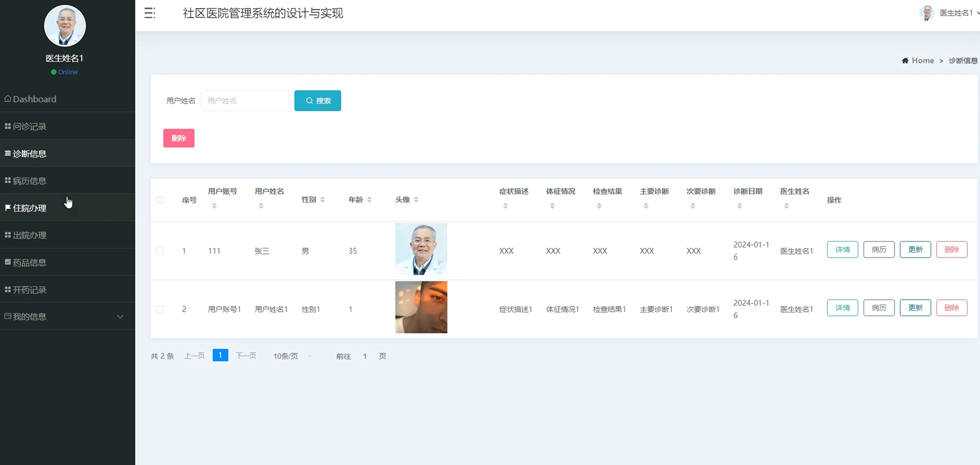The height and width of the screenshot is (465, 980).
Task: Sort by 医生姓名 column arrows
Action: click(786, 206)
